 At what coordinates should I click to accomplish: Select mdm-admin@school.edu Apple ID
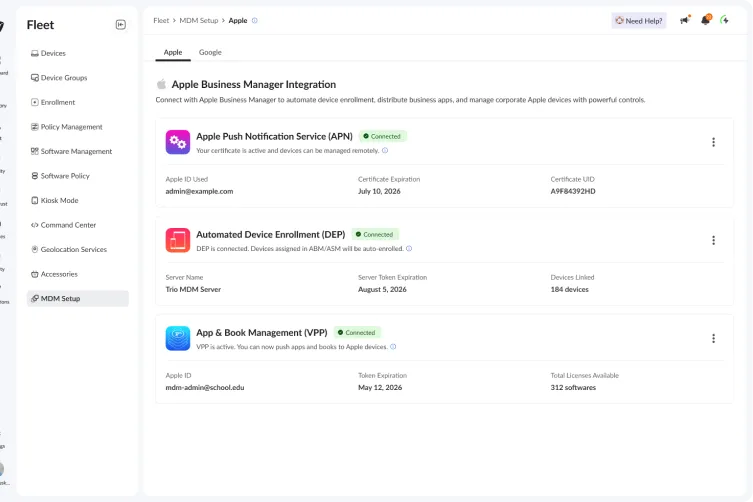pyautogui.click(x=205, y=387)
